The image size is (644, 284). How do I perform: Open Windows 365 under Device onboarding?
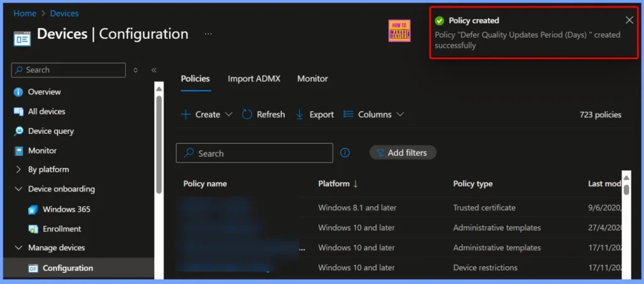click(66, 209)
